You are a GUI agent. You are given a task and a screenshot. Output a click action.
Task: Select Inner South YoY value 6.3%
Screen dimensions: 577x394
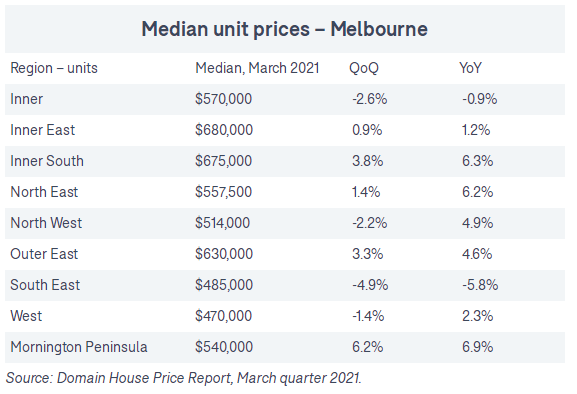[x=477, y=161]
